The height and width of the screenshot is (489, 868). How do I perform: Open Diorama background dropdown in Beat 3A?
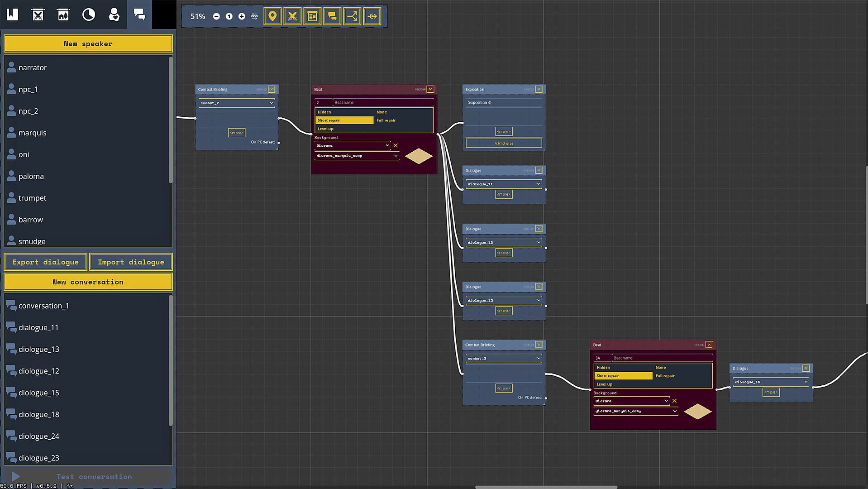click(631, 401)
